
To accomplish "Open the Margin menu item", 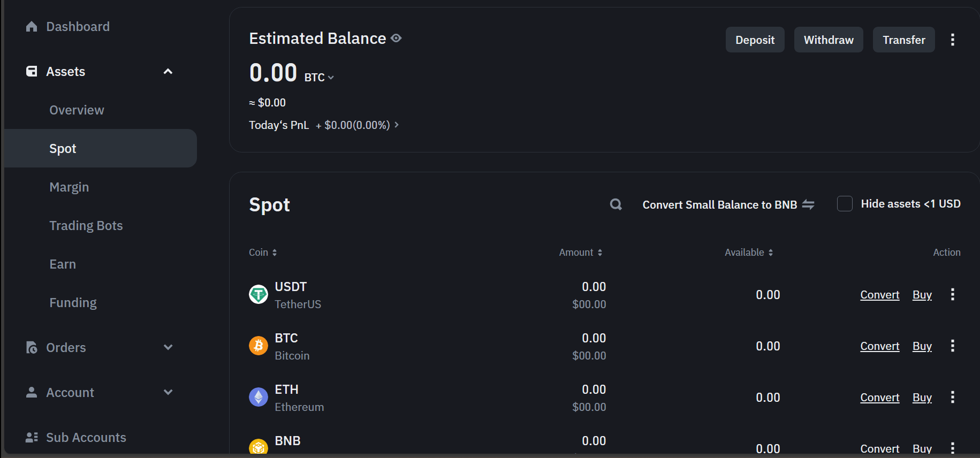I will click(x=69, y=187).
